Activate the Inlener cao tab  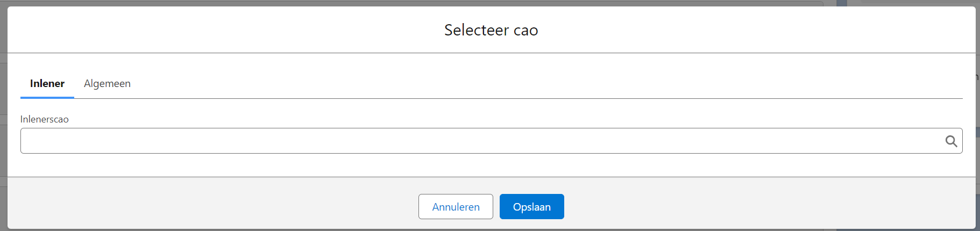(47, 84)
